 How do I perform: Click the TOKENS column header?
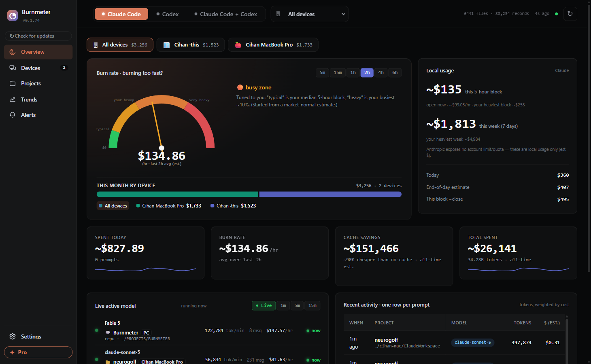pos(523,323)
